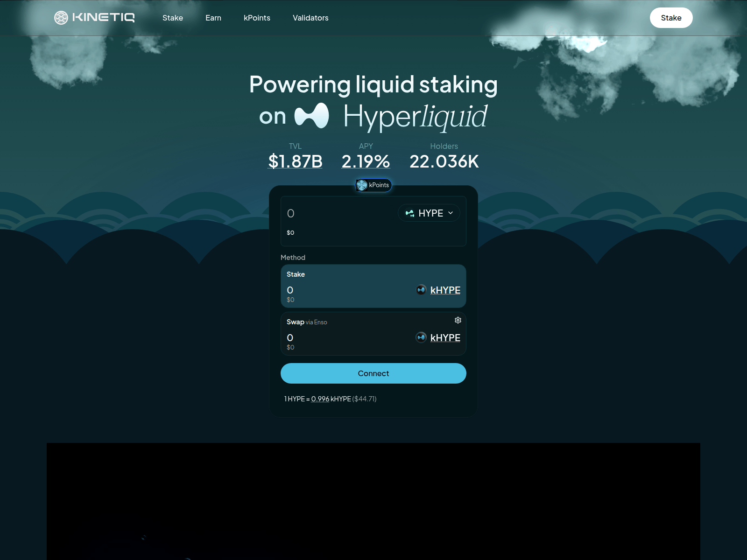Select the Swap via Enso method option
Screen dimensions: 747x560
373,334
